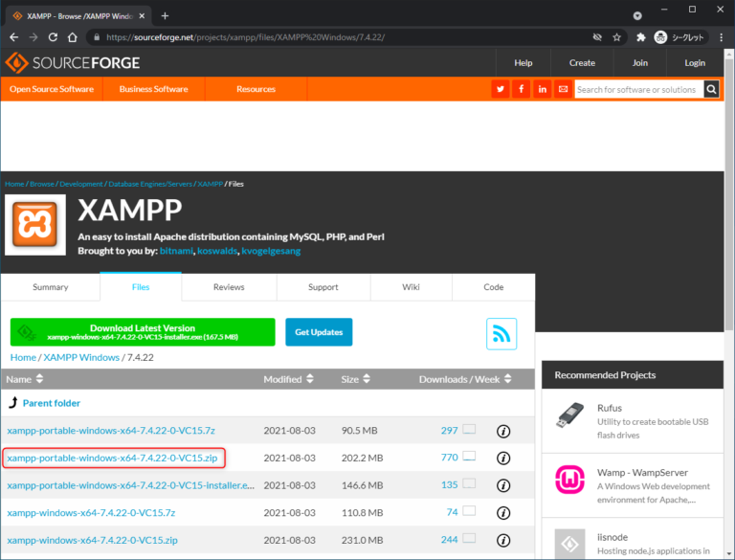Reload the page with refresh icon
The image size is (735, 560).
click(x=53, y=37)
